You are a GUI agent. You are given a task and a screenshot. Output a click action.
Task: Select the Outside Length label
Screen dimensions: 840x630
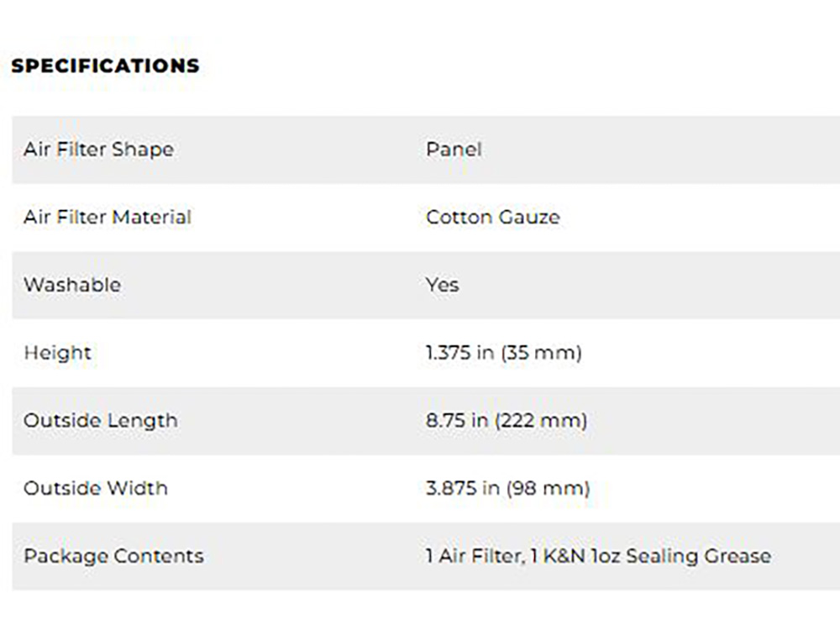[x=100, y=420]
